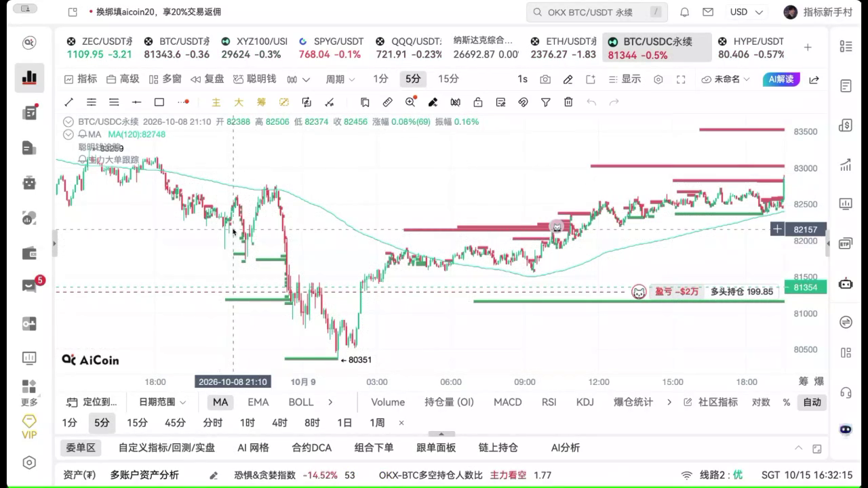The height and width of the screenshot is (488, 868).
Task: Lock drawings with the padlock icon
Action: (478, 102)
